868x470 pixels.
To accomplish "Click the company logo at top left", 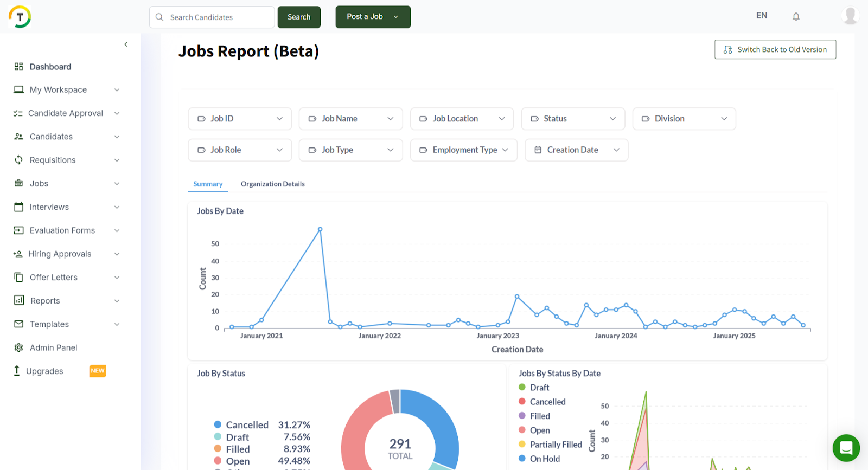I will (20, 17).
